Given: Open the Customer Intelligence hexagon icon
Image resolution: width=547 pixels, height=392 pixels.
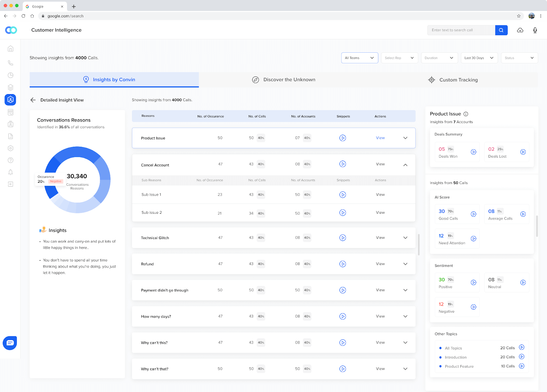Looking at the screenshot, I should pos(11,100).
